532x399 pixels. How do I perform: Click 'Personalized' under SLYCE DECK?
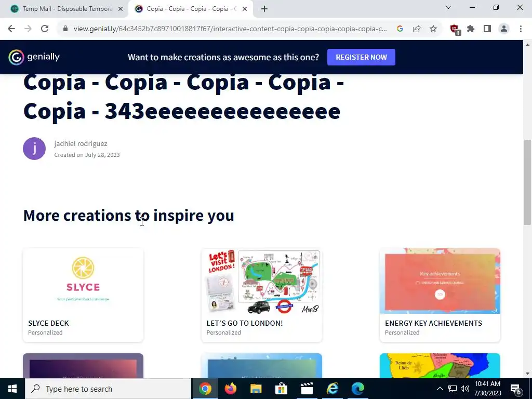[x=45, y=332]
